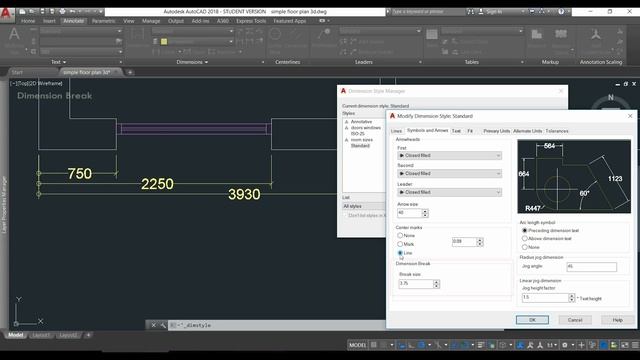
Task: Click Cancel in Modify Dimension Style dialog
Action: point(575,320)
